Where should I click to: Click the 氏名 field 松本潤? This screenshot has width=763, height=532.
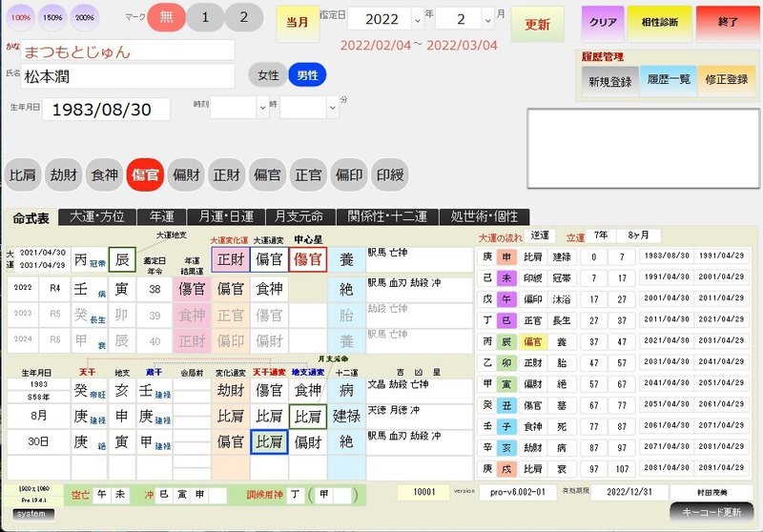128,76
